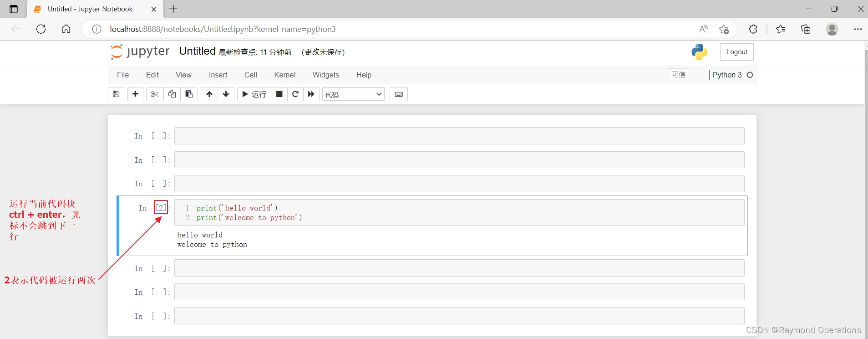Restart kernel and run all cells icon
This screenshot has width=868, height=339.
point(311,94)
